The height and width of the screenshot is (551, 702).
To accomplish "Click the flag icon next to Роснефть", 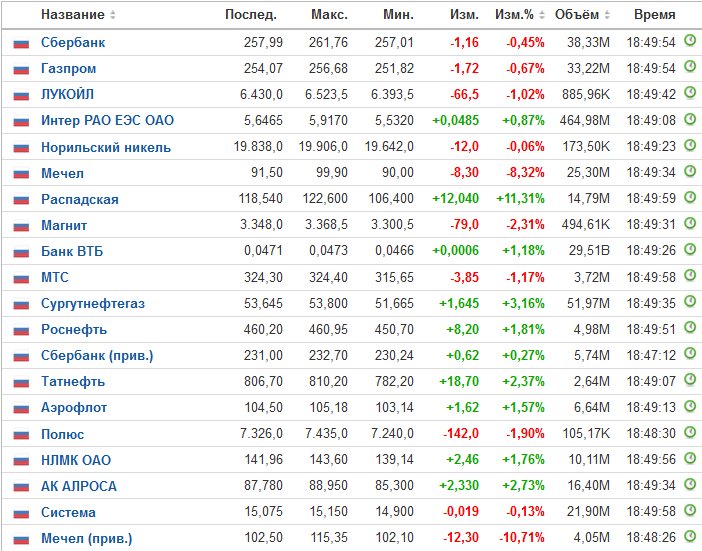I will 21,330.
